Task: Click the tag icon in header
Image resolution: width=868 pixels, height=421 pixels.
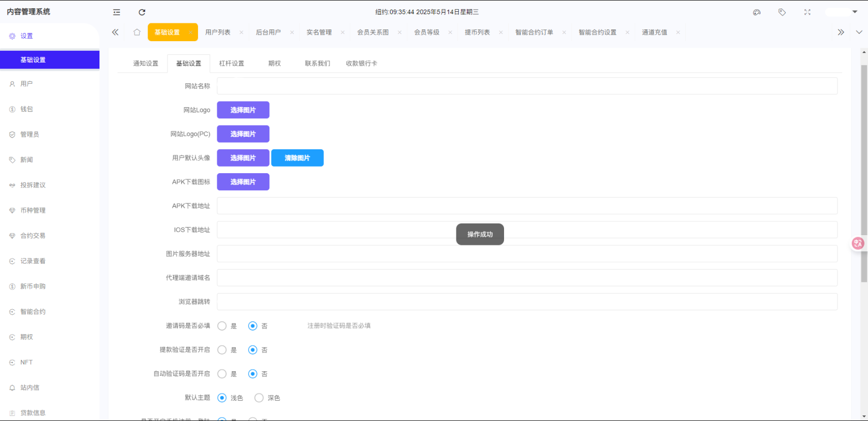Action: (x=782, y=12)
